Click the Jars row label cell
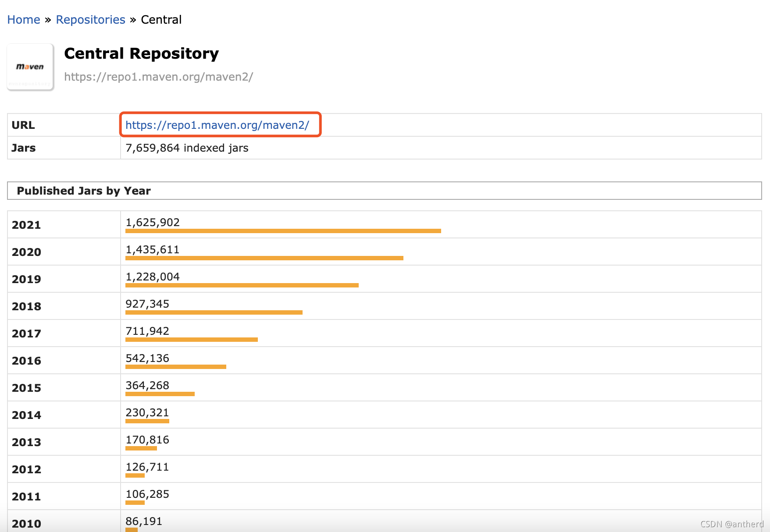 tap(64, 148)
